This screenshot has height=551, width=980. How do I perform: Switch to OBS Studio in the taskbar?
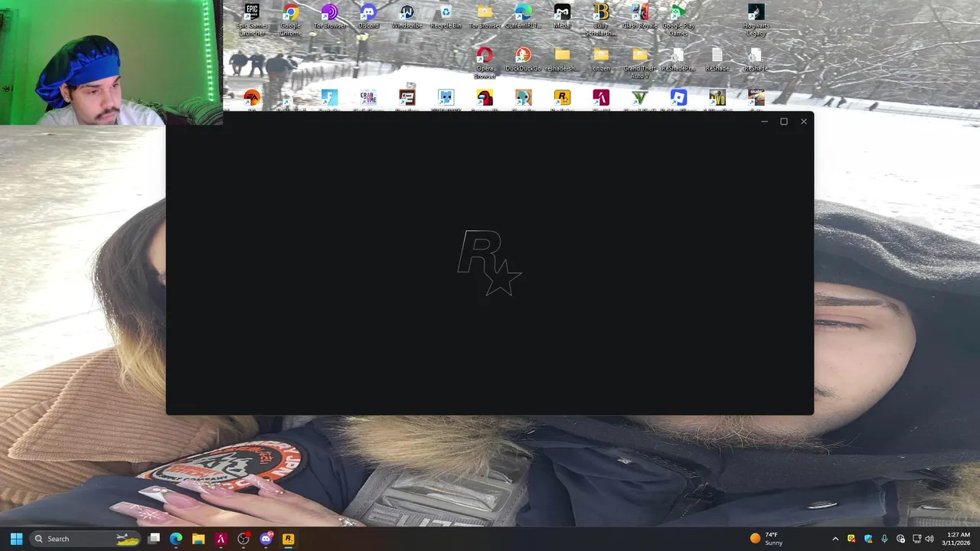coord(243,539)
